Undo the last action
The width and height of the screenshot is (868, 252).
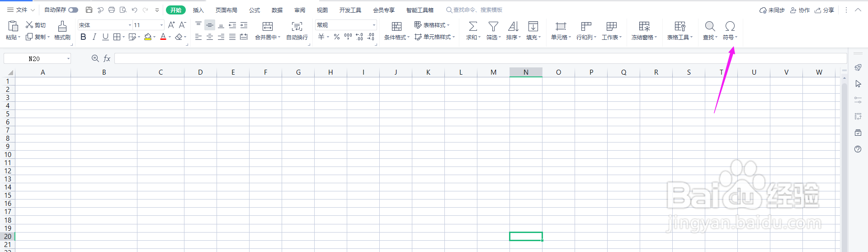[x=134, y=10]
